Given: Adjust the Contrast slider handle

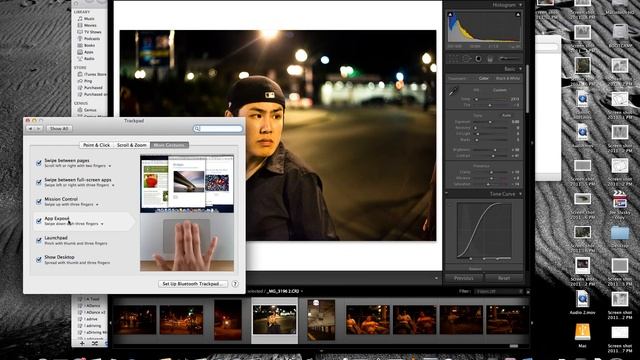Looking at the screenshot, I should (493, 156).
